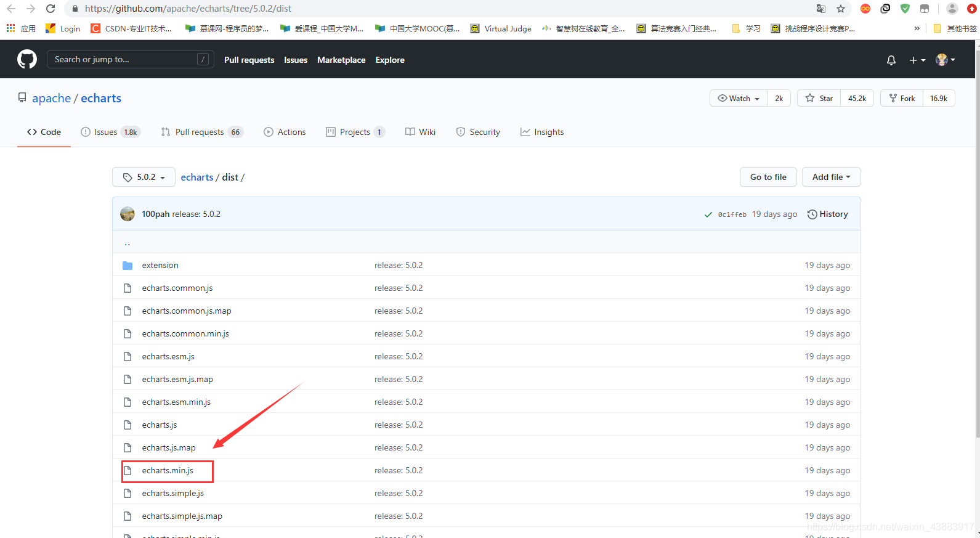Screen dimensions: 980x538
Task: View the 2k watchers count
Action: (779, 98)
